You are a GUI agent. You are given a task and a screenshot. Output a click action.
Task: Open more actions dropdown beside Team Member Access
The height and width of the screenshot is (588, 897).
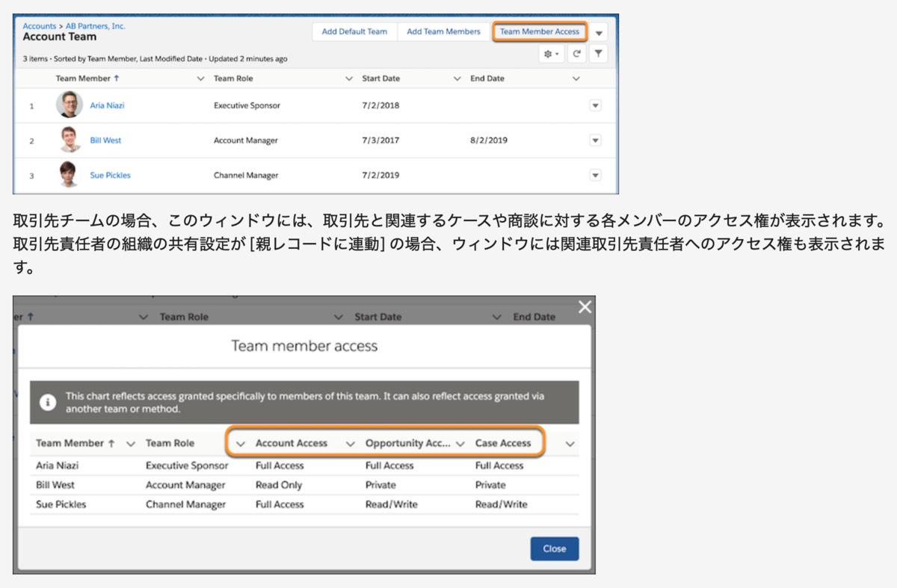tap(599, 33)
